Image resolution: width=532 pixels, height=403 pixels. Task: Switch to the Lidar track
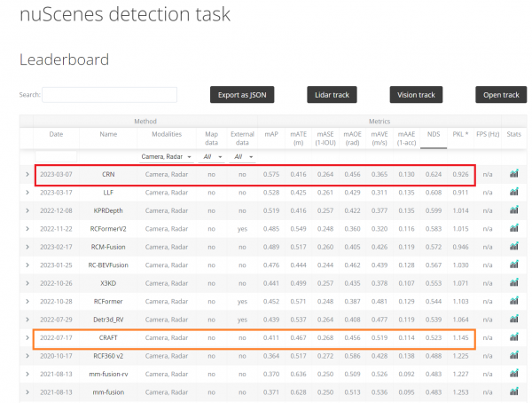point(332,95)
